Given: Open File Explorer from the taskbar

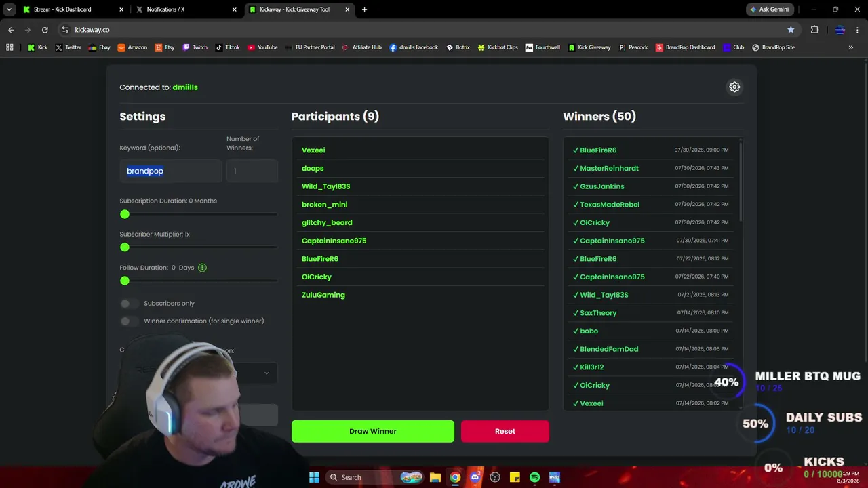Looking at the screenshot, I should 435,477.
